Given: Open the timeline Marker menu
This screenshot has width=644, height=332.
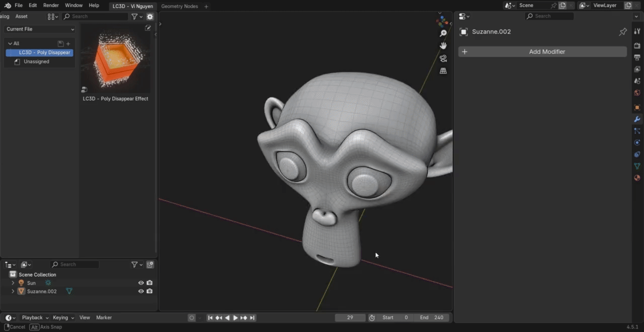Looking at the screenshot, I should pyautogui.click(x=104, y=318).
